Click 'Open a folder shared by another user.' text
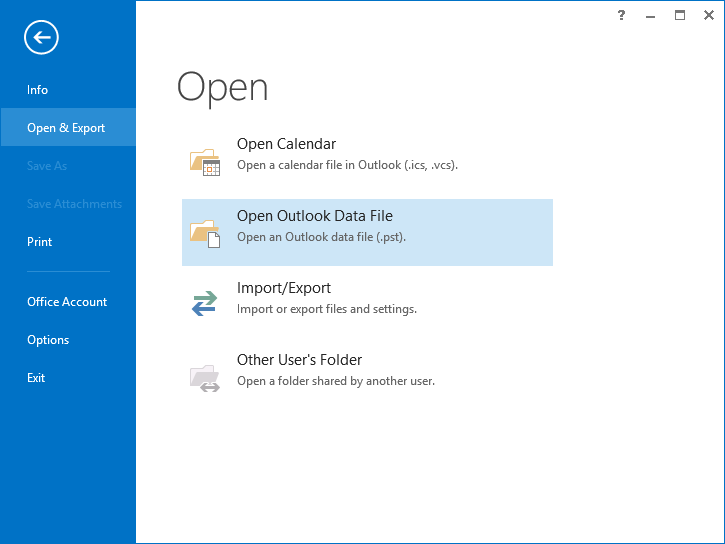 click(336, 381)
